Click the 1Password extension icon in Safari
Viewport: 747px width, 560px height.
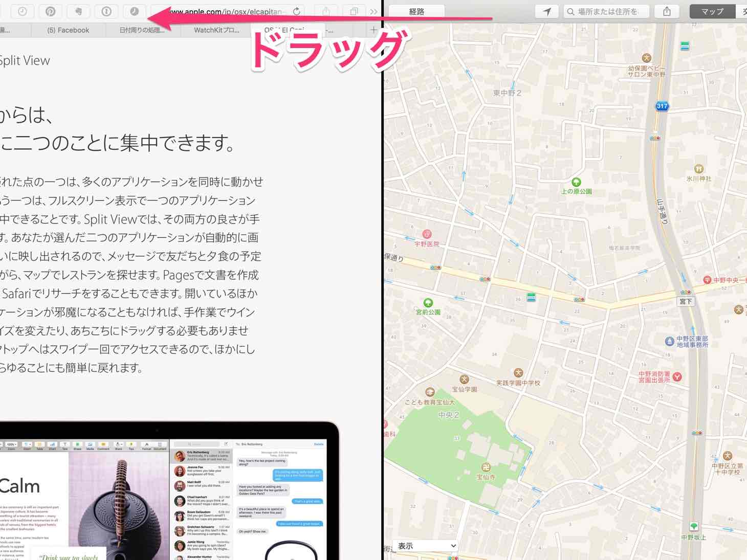(x=106, y=11)
